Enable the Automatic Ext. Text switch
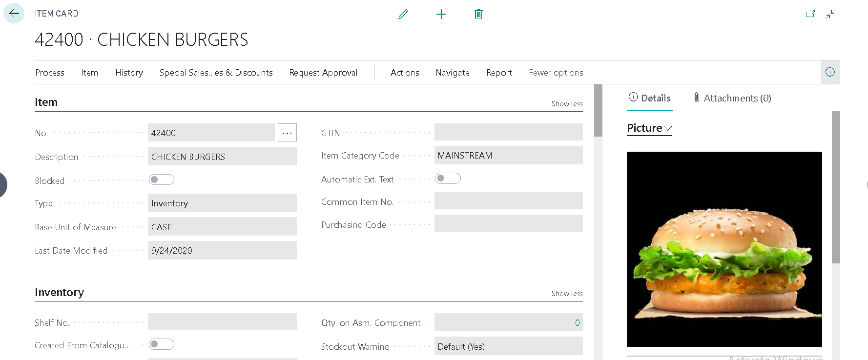 [448, 179]
